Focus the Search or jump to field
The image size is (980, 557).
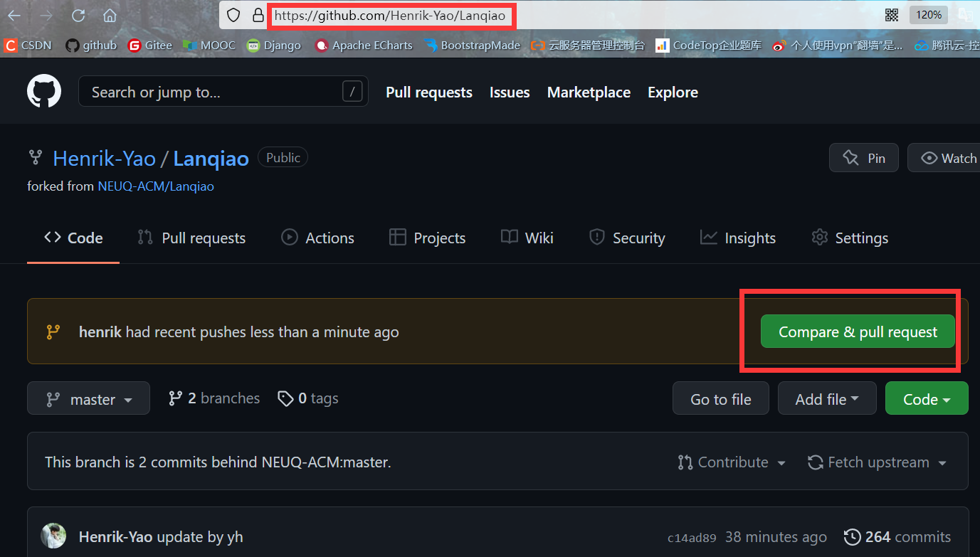click(223, 92)
